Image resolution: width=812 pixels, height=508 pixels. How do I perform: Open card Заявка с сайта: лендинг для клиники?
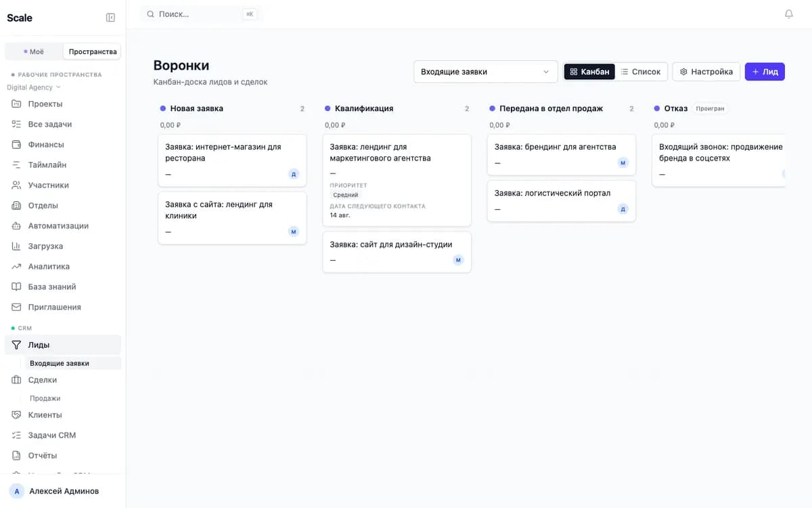pyautogui.click(x=232, y=217)
